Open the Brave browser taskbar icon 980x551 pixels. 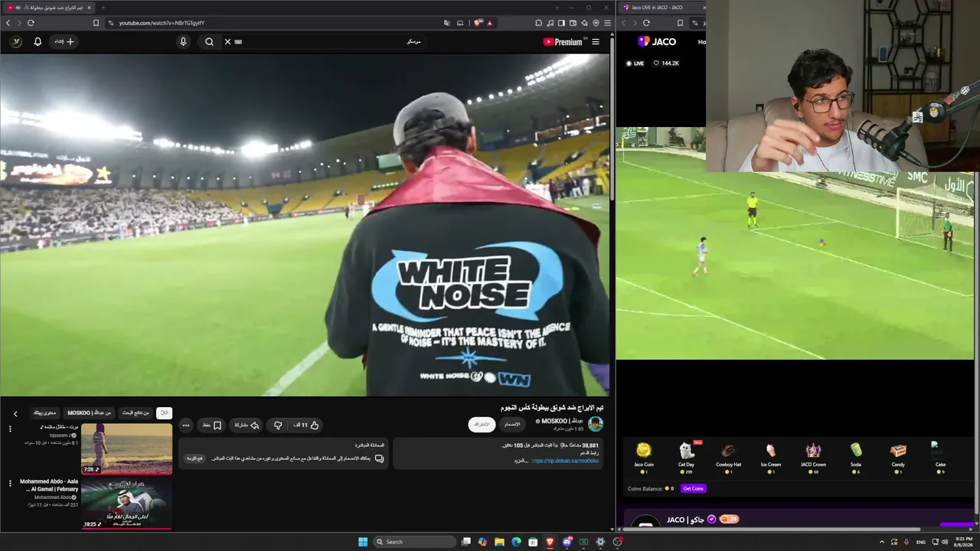[550, 542]
